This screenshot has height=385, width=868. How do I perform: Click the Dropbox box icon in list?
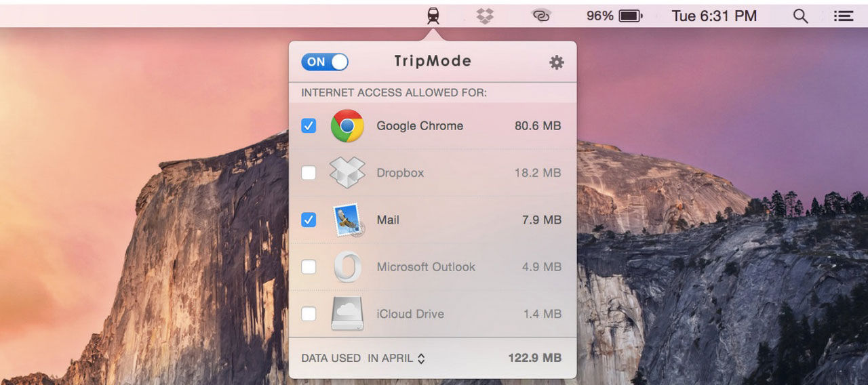click(x=347, y=172)
